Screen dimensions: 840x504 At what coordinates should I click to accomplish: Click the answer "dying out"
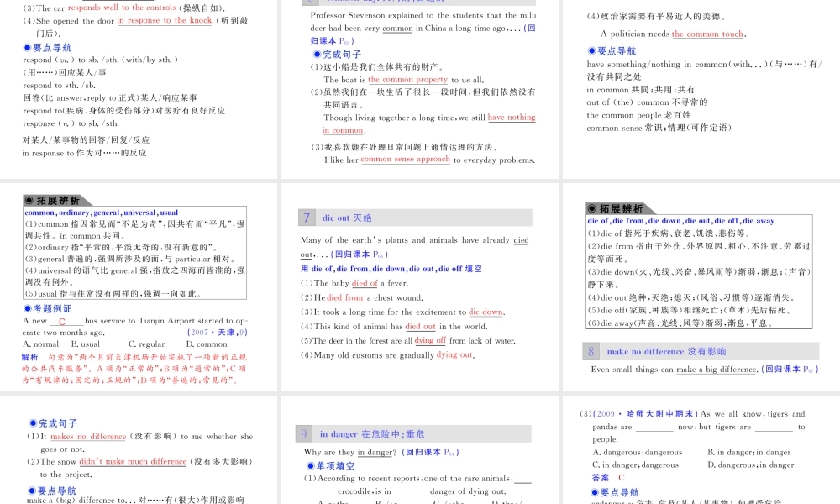click(x=454, y=354)
